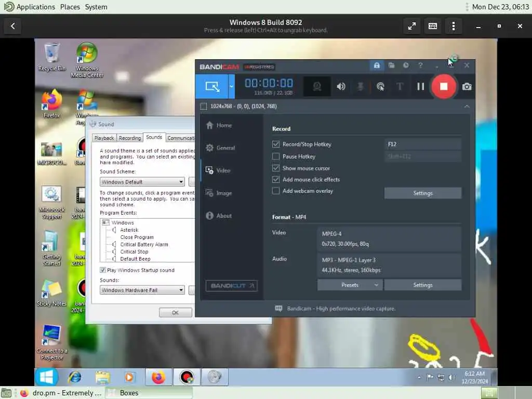Select the Sounds tab in Sound dialog
The image size is (532, 399).
pos(154,137)
